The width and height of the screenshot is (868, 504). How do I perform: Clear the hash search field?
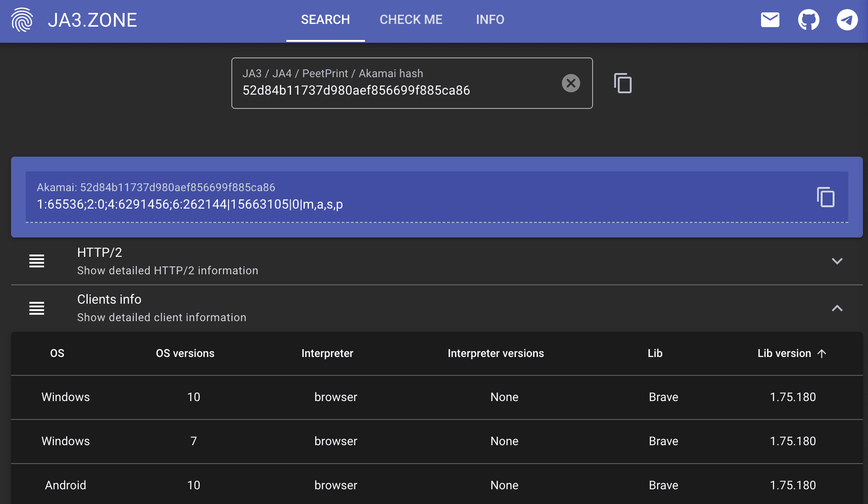coord(571,83)
